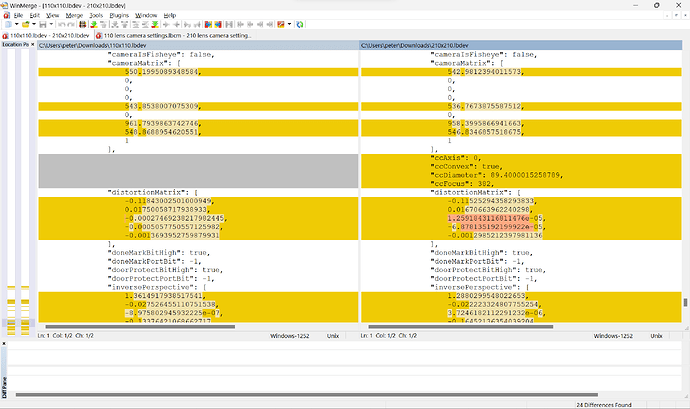The height and width of the screenshot is (409, 690).
Task: Click right file path header 210x210.lbdev
Action: 521,45
